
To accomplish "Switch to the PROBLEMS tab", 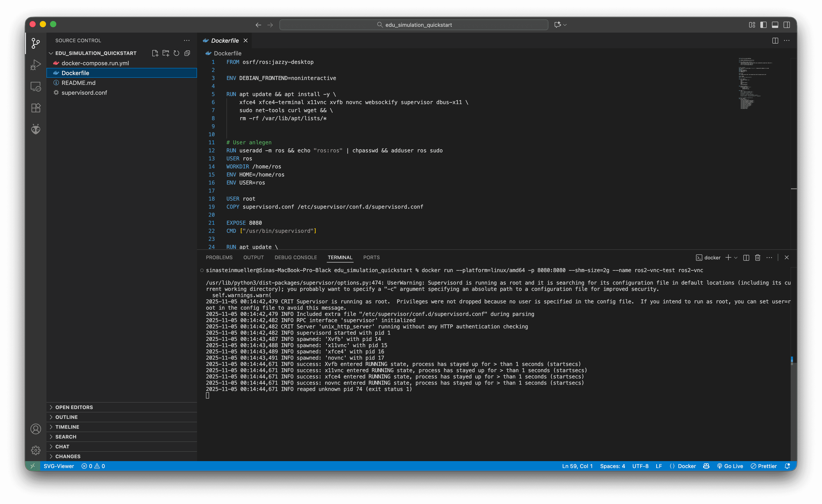I will coord(219,258).
